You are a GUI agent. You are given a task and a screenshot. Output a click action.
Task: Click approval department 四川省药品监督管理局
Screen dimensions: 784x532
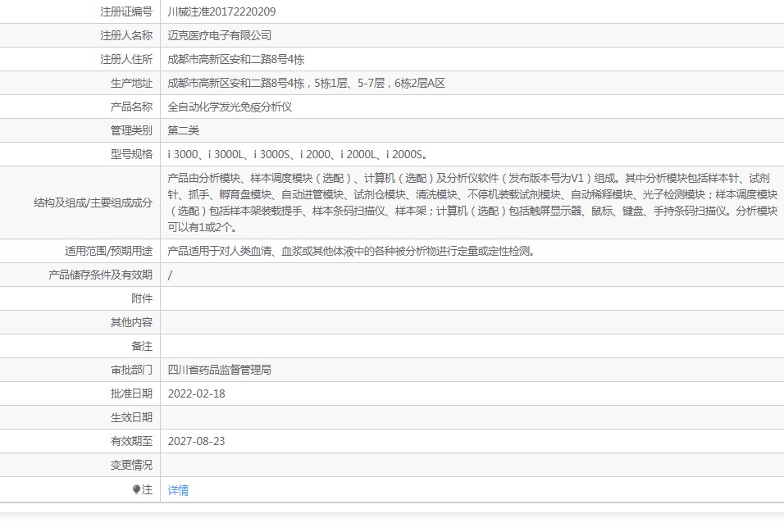(220, 370)
